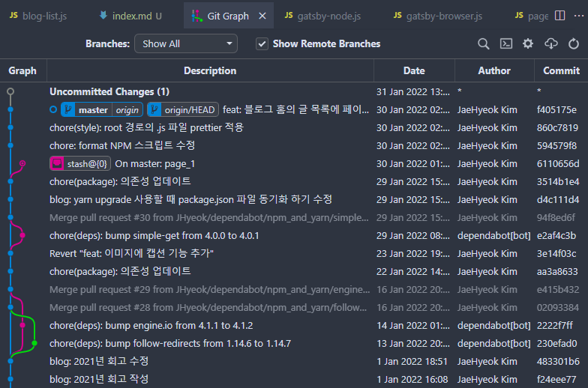Click the green follow-redirects branch node
Viewport: 588px width, 388px height.
(x=34, y=343)
